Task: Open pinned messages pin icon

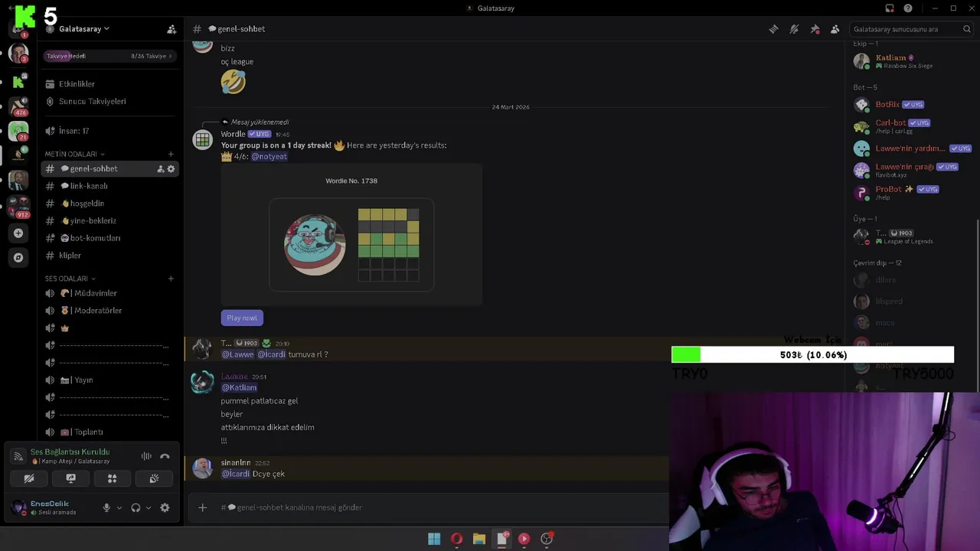Action: click(x=815, y=29)
